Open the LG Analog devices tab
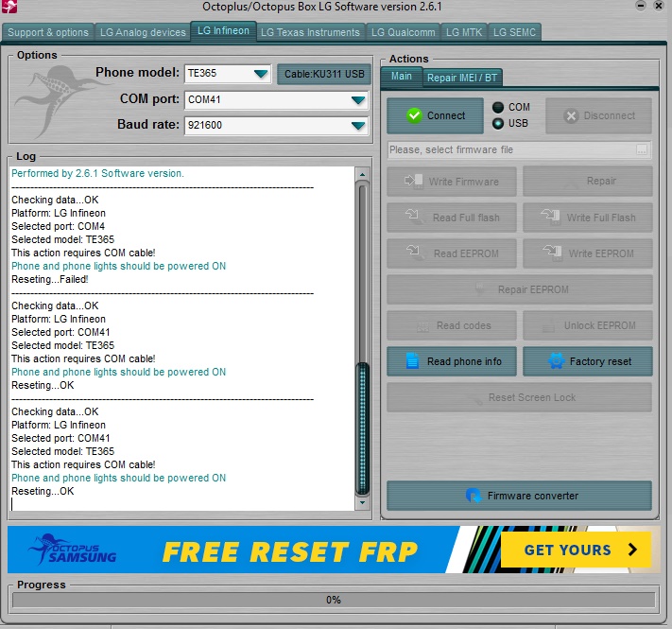Viewport: 672px width, 629px height. tap(143, 32)
